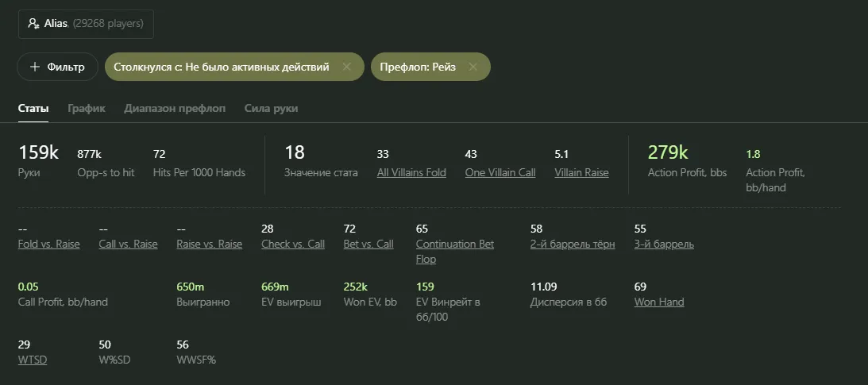This screenshot has height=385, width=868.
Task: Select the Диапазон префлоп tab
Action: [x=175, y=108]
